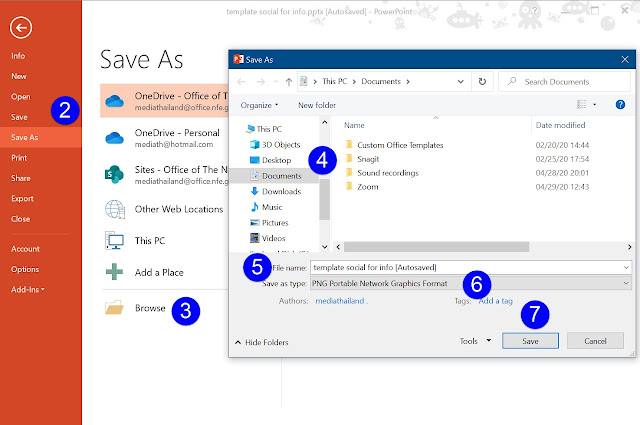The image size is (640, 425).
Task: Go forward in Save As dialog
Action: (260, 82)
